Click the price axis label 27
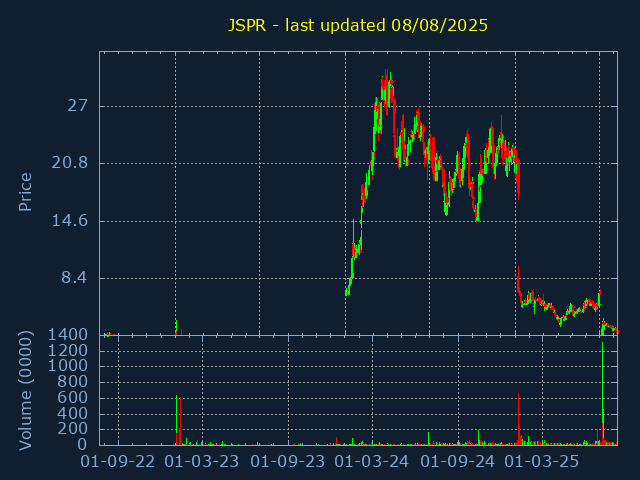Image resolution: width=640 pixels, height=480 pixels. click(78, 106)
